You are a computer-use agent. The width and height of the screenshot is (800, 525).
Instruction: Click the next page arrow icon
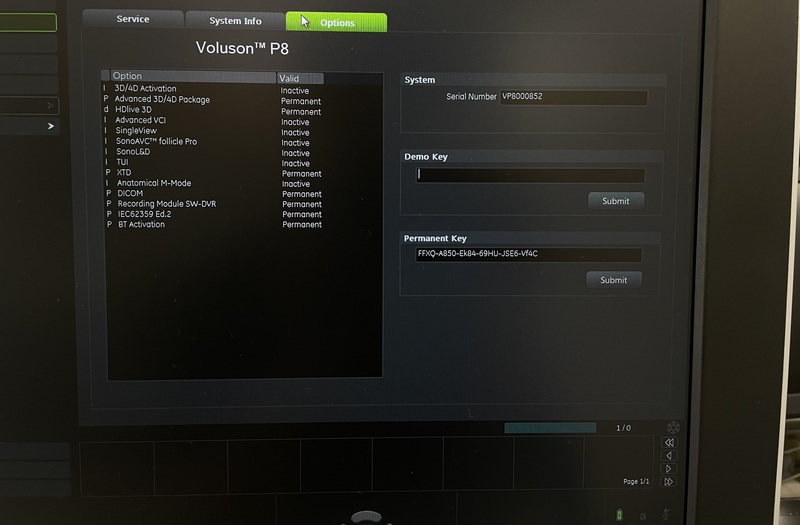[669, 469]
